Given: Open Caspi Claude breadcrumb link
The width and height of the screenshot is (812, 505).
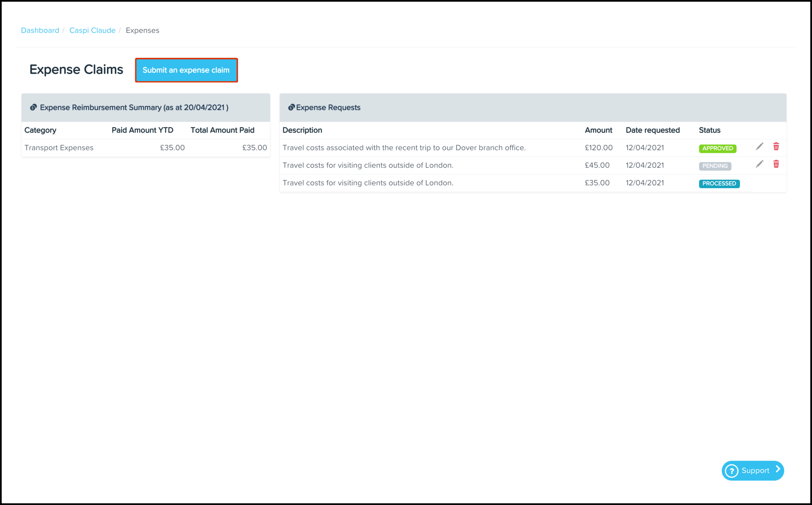Looking at the screenshot, I should click(x=92, y=30).
